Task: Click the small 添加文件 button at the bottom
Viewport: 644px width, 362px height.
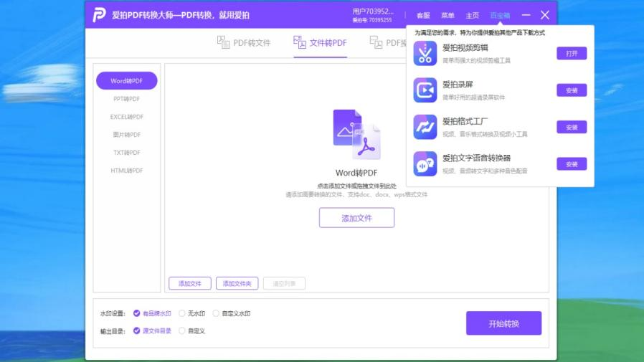Action: coord(190,283)
